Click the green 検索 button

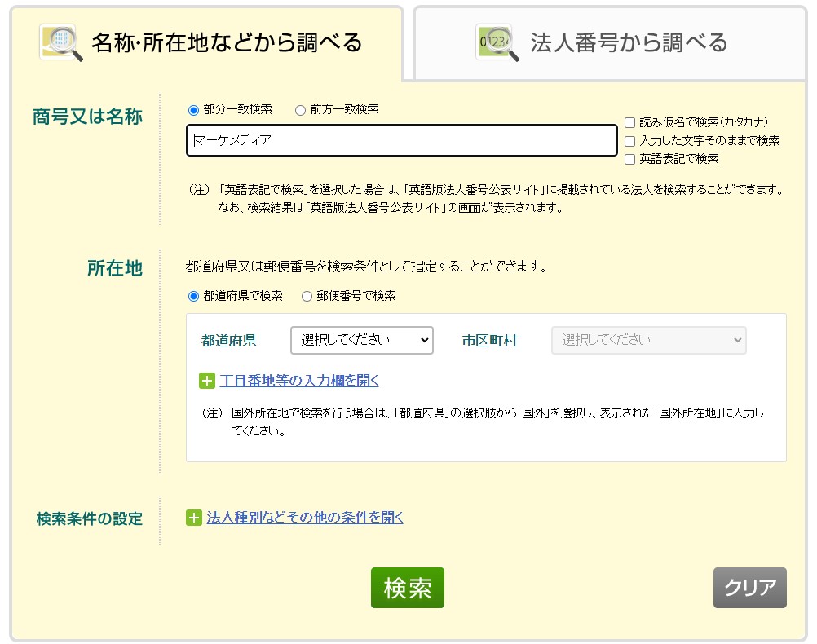point(407,588)
